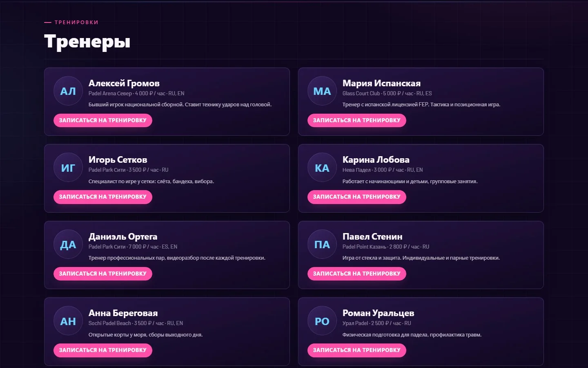This screenshot has width=588, height=368.
Task: Book training with Роман Уральцев
Action: [x=357, y=350]
